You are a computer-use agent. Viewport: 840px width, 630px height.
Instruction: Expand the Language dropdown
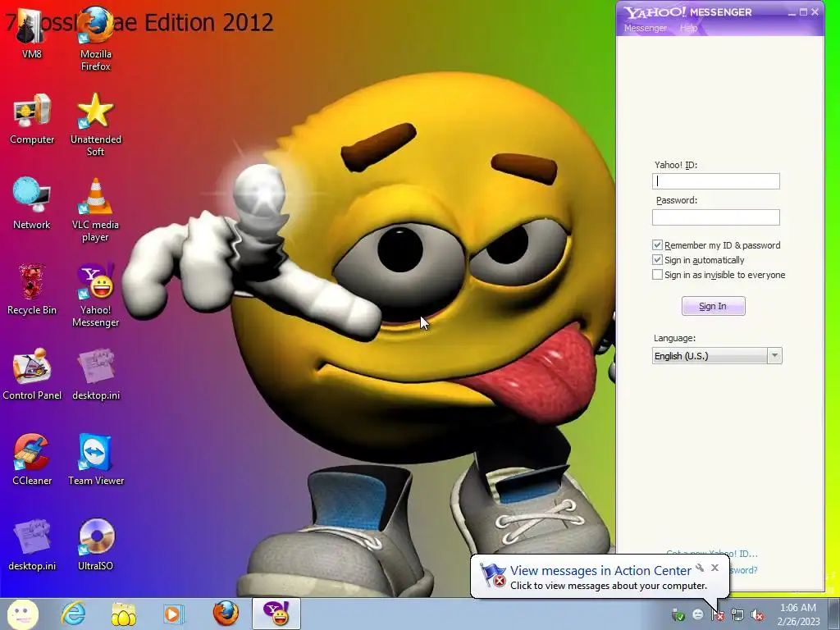pos(774,356)
